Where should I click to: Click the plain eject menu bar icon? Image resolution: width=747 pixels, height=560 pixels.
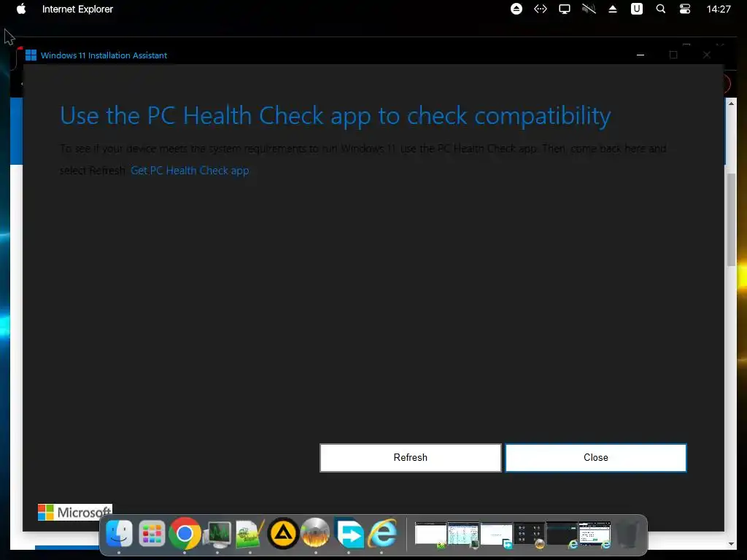(613, 9)
